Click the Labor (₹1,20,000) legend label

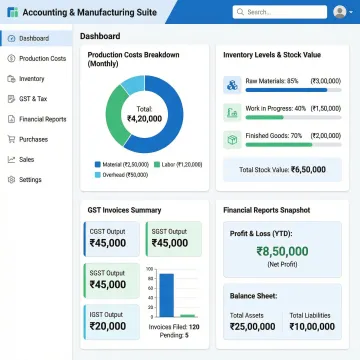point(182,165)
